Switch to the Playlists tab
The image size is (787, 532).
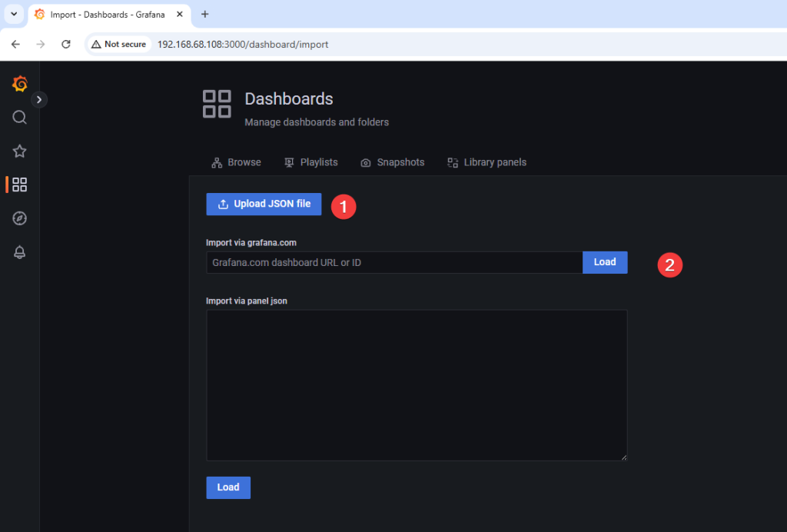tap(310, 162)
